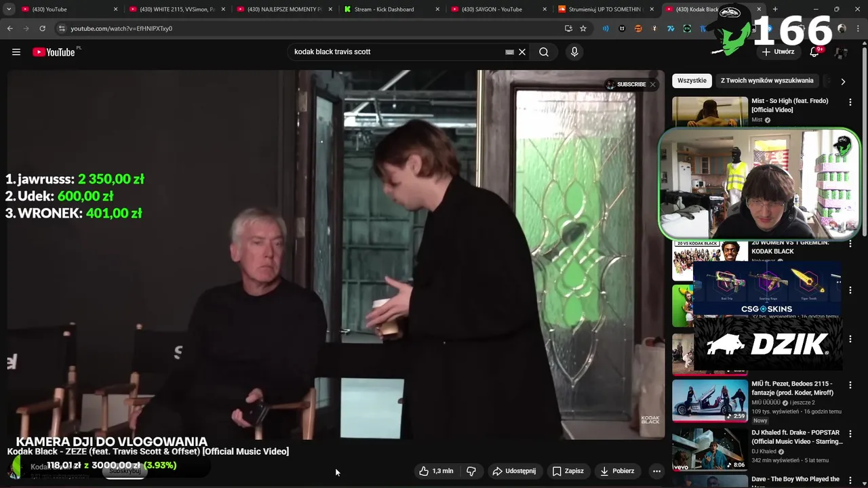Run search with the magnifier button
This screenshot has width=868, height=488.
pyautogui.click(x=544, y=52)
